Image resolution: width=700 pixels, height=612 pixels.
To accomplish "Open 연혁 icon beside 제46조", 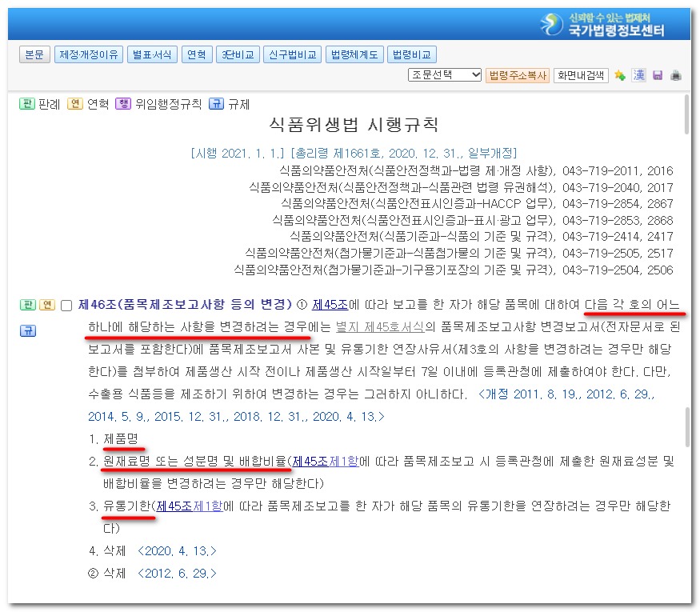I will [x=47, y=305].
